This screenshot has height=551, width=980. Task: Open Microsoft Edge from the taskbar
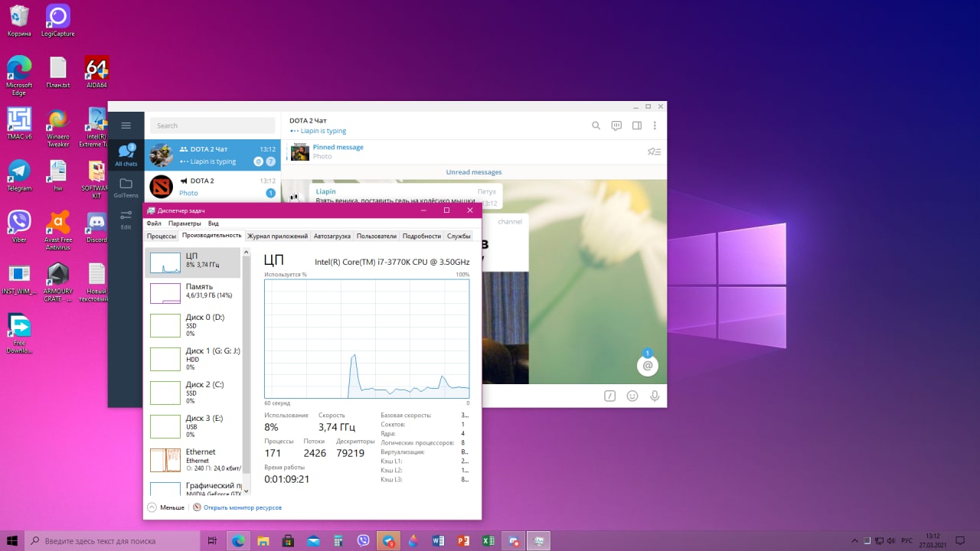click(238, 540)
